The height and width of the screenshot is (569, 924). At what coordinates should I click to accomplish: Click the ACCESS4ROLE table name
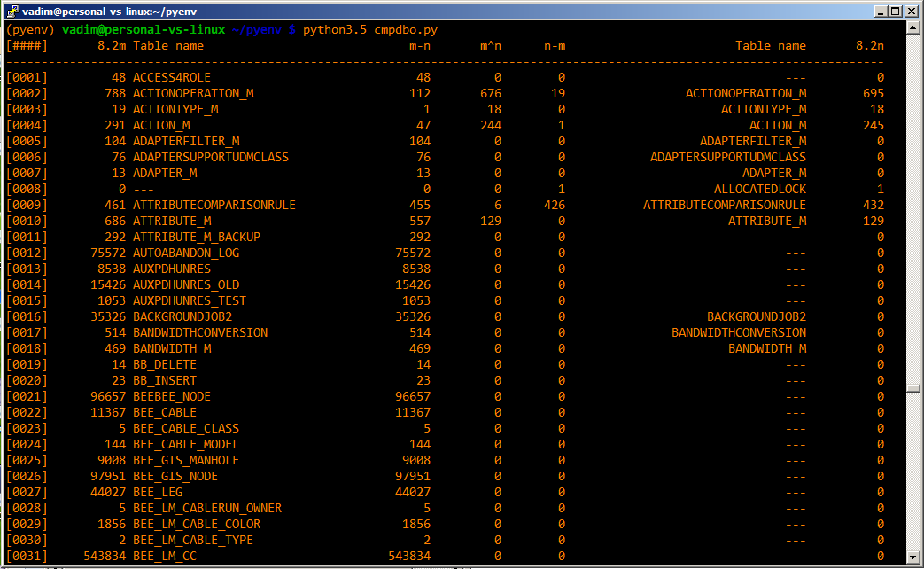[x=172, y=77]
